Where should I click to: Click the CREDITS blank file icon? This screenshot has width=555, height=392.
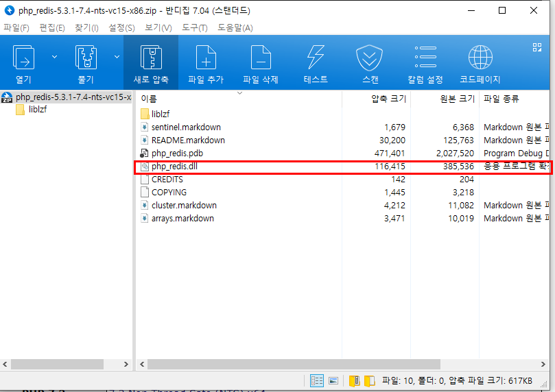coord(145,180)
